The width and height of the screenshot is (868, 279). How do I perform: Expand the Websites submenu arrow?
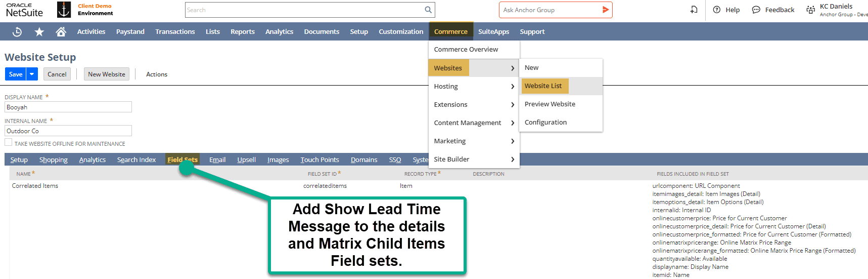(x=513, y=68)
